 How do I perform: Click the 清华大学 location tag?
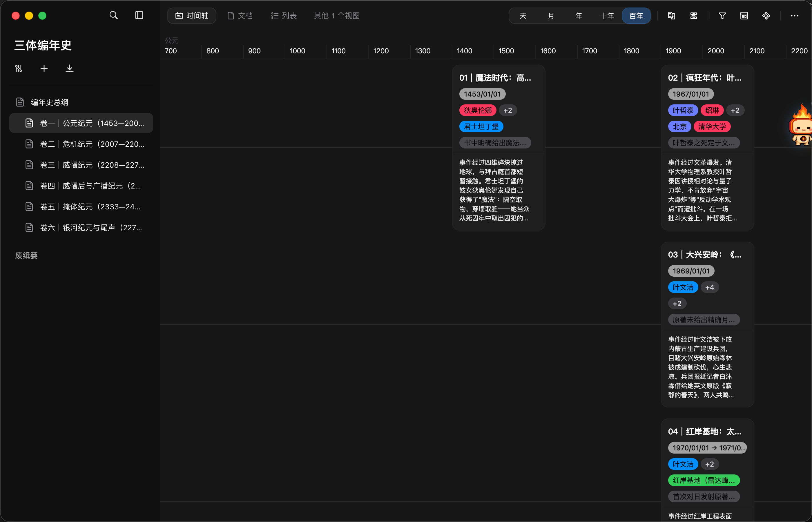[712, 126]
